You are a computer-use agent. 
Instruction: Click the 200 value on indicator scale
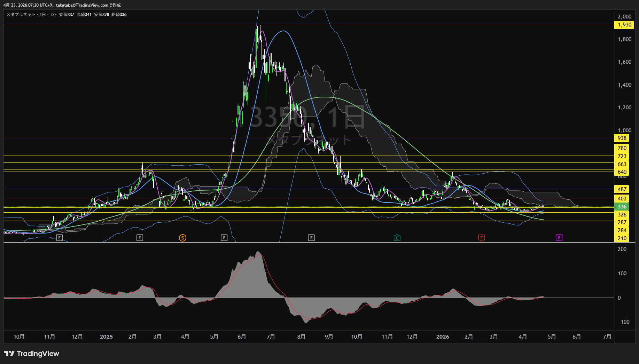[622, 249]
